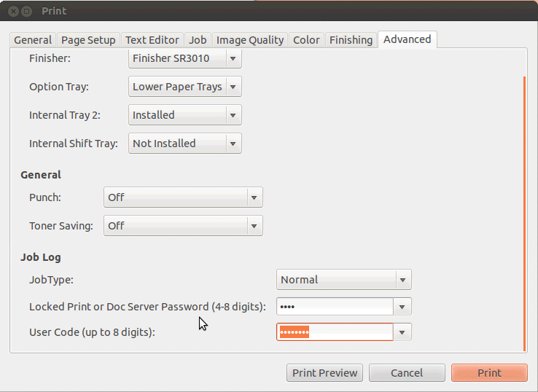538x392 pixels.
Task: Click the Print Preview button
Action: coord(324,373)
